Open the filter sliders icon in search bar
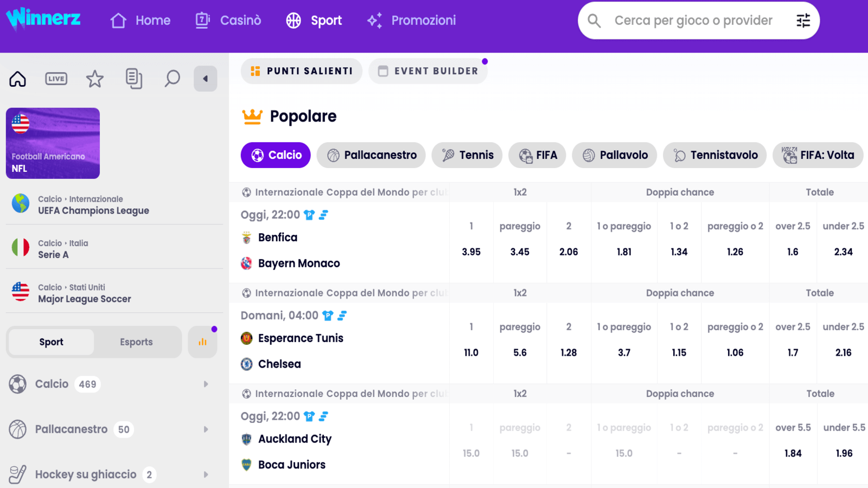868x488 pixels. (803, 21)
